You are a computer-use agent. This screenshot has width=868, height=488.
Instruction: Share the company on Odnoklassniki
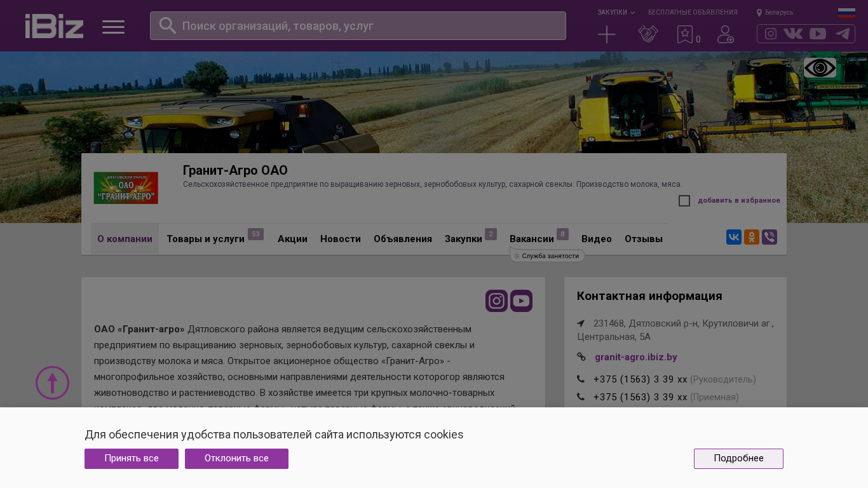[x=752, y=237]
